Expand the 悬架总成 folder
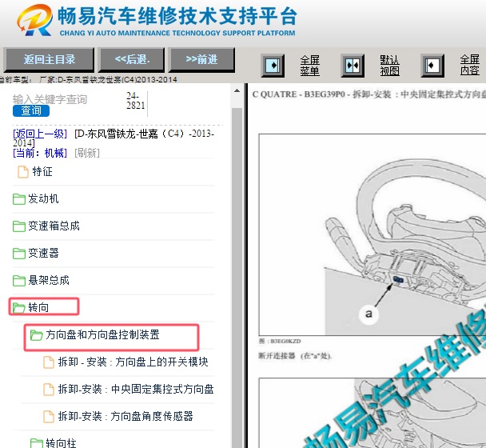The width and height of the screenshot is (486, 448). point(49,280)
